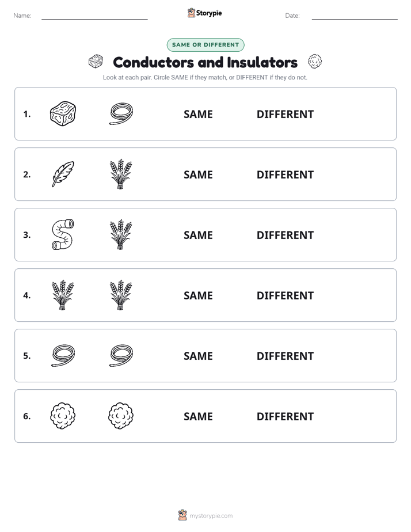Screen dimensions: 411x532
Task: Choose DIFFERENT for row 2
Action: point(285,174)
